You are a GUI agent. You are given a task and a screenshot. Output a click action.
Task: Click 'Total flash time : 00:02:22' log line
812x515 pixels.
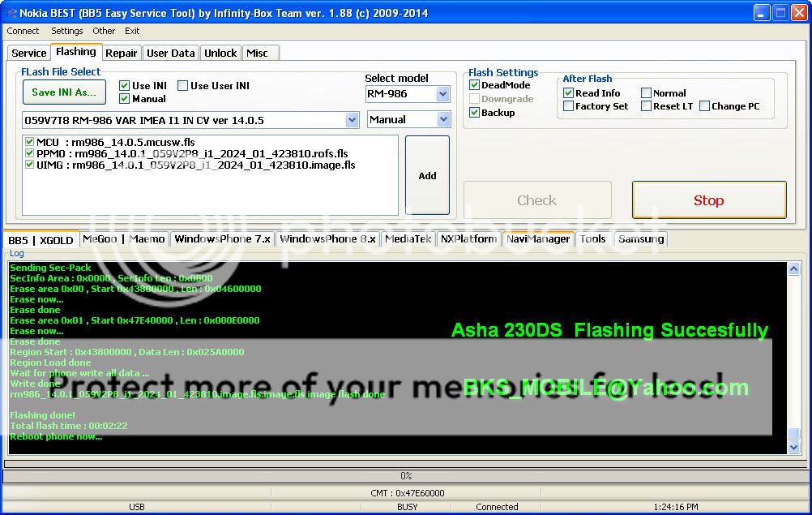click(x=68, y=426)
